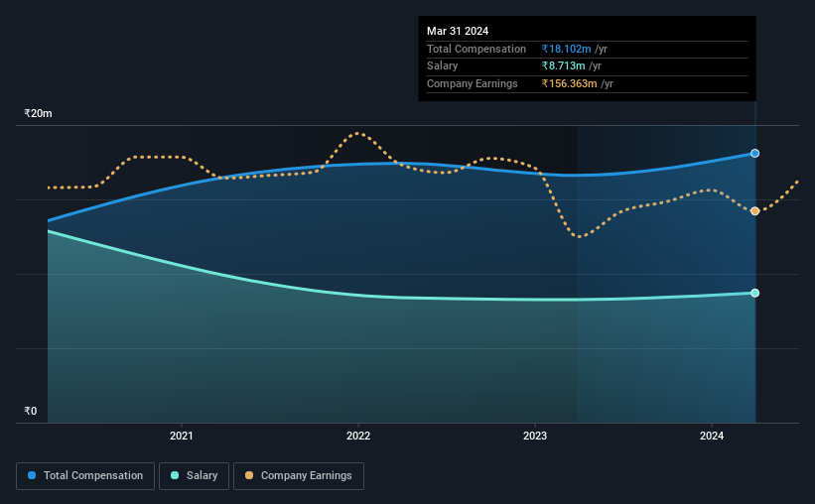Screen dimensions: 815x504
Task: Click the ₹156.363m company earnings value
Action: (569, 83)
